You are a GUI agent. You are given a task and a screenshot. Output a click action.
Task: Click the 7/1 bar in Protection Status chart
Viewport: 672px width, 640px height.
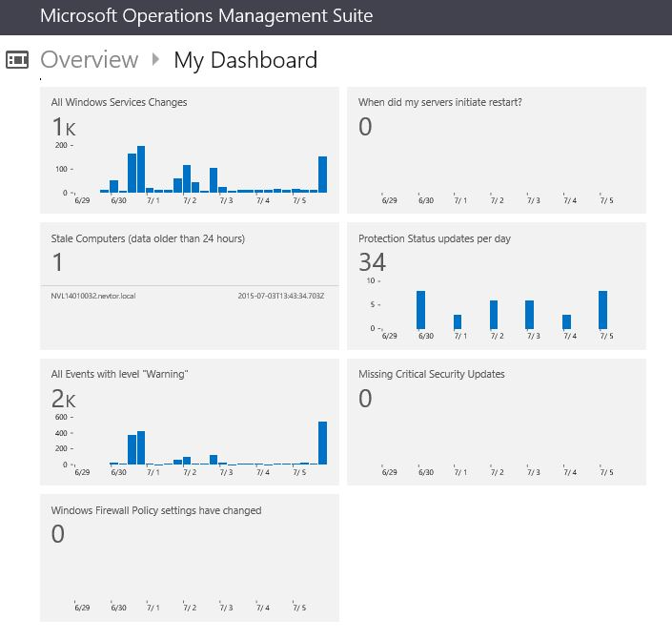pyautogui.click(x=458, y=321)
